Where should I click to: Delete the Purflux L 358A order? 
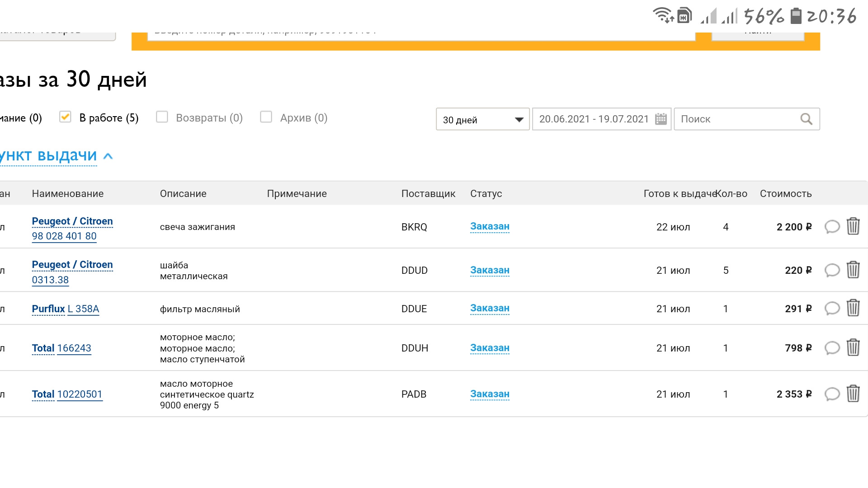coord(853,308)
